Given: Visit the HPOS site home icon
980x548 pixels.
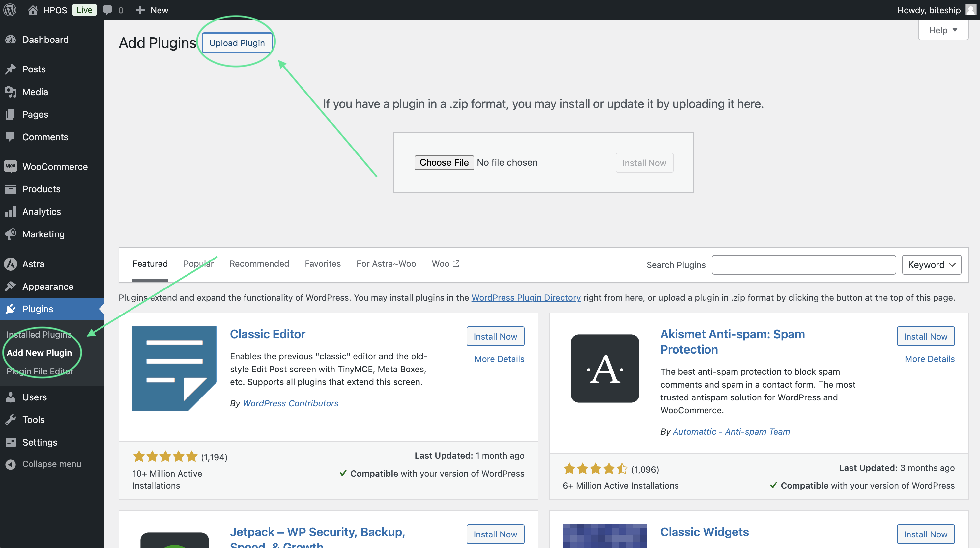Looking at the screenshot, I should pyautogui.click(x=33, y=10).
